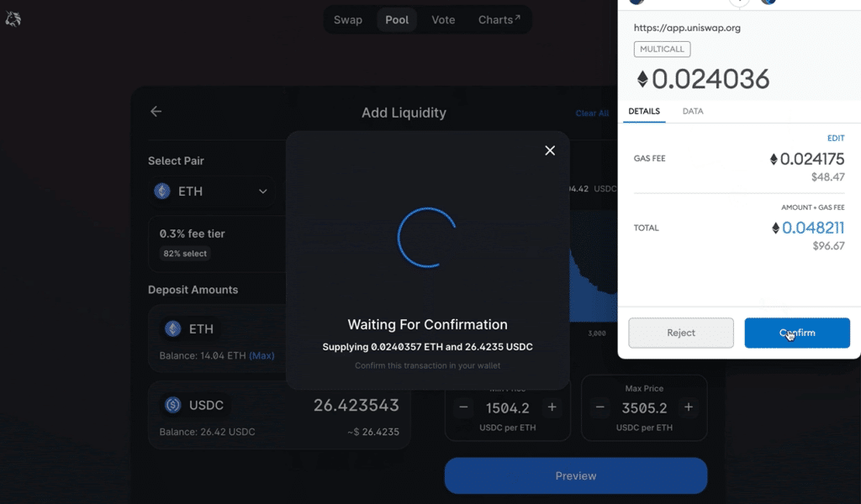Click the Uniswap unicorn logo
This screenshot has width=861, height=504.
pyautogui.click(x=13, y=18)
